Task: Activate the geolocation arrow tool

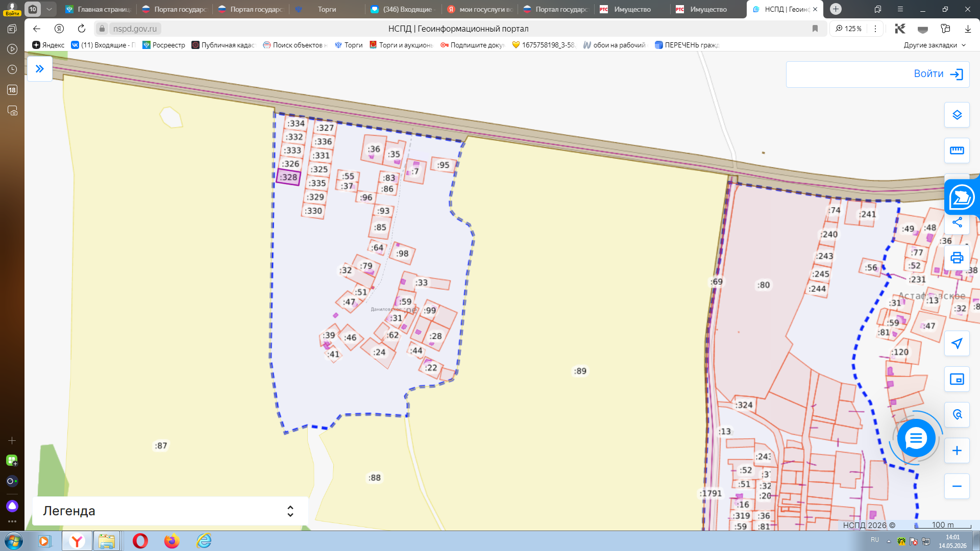Action: [957, 343]
